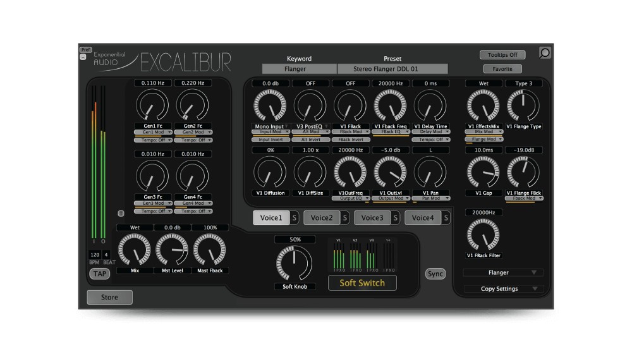
Task: Click the 0.110 Hz value field
Action: (x=153, y=83)
